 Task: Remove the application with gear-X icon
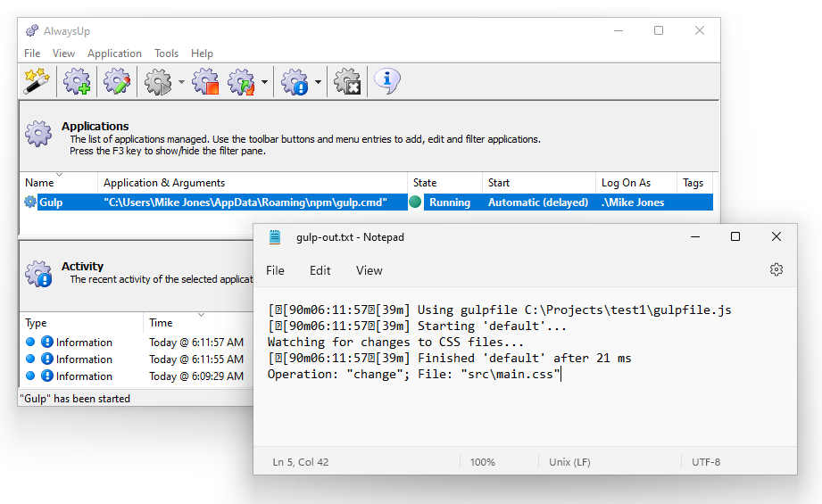click(347, 81)
